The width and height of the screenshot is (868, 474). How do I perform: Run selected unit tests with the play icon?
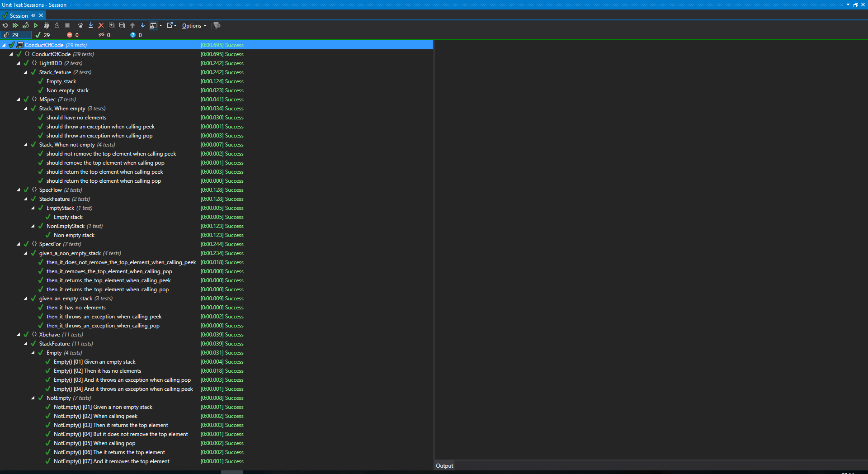(x=36, y=26)
